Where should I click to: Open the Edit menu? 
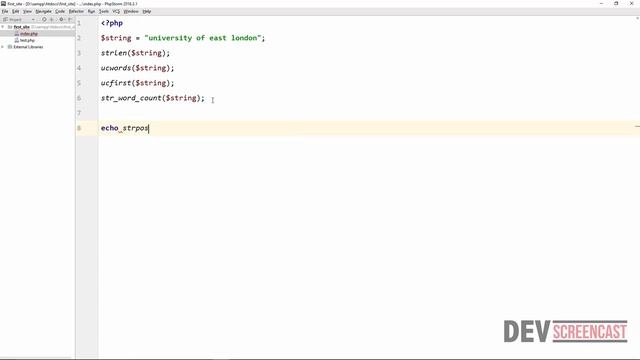(16, 11)
